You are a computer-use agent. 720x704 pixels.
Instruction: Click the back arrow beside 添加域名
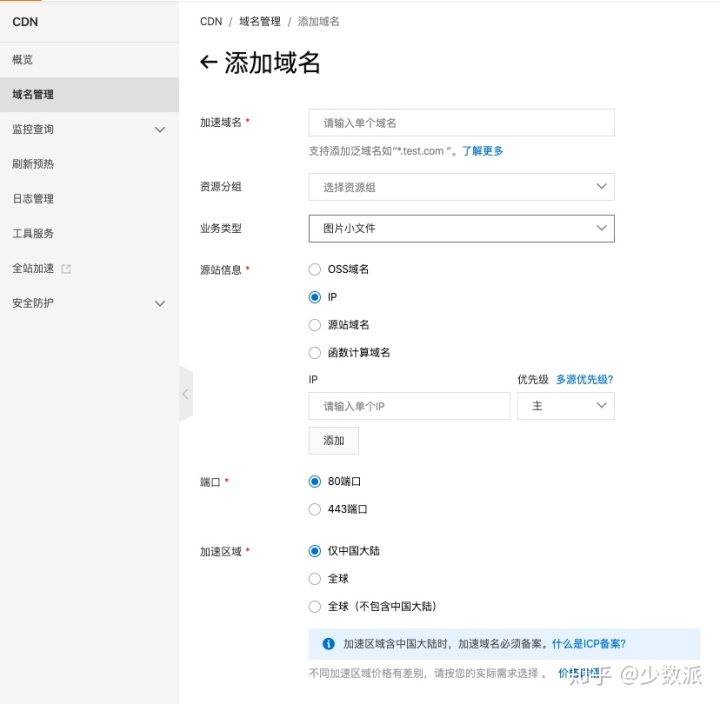click(209, 62)
